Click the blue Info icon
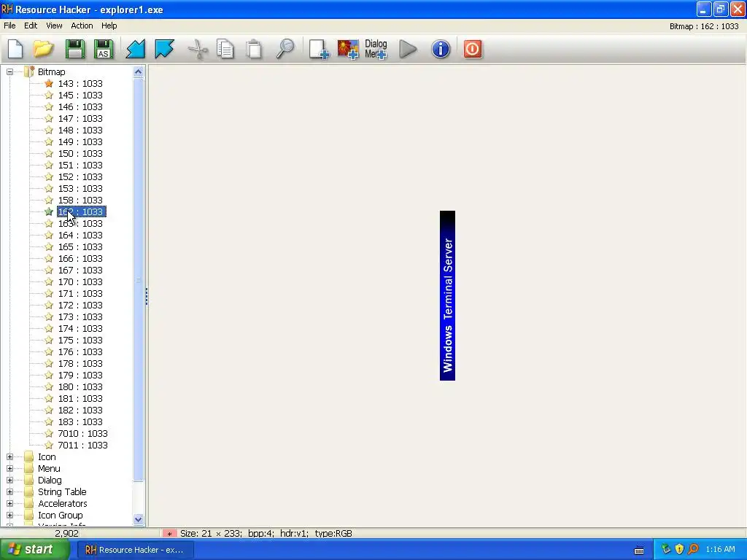Image resolution: width=747 pixels, height=560 pixels. tap(441, 49)
